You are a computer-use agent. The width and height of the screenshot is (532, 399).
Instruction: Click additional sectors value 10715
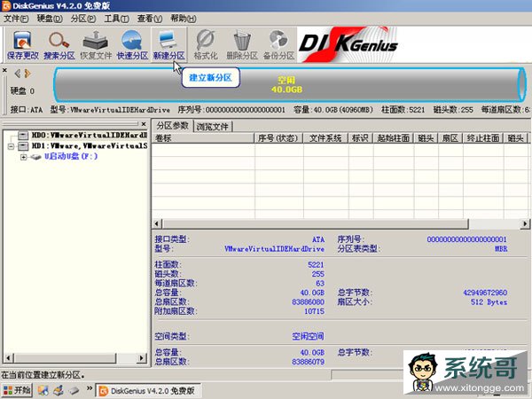(x=314, y=311)
